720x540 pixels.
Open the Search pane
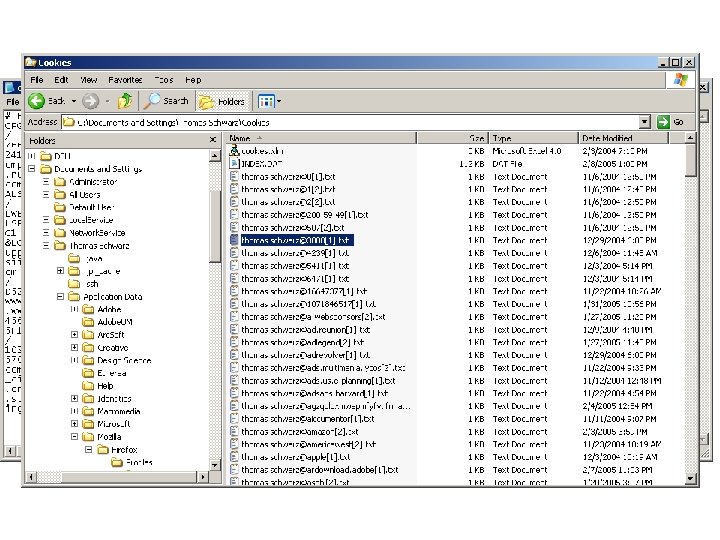(x=166, y=101)
